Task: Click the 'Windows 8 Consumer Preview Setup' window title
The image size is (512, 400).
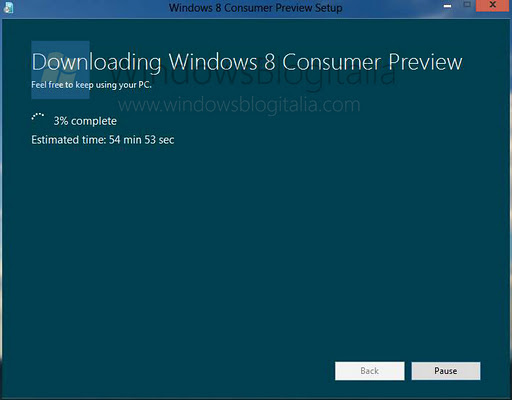Action: (256, 7)
